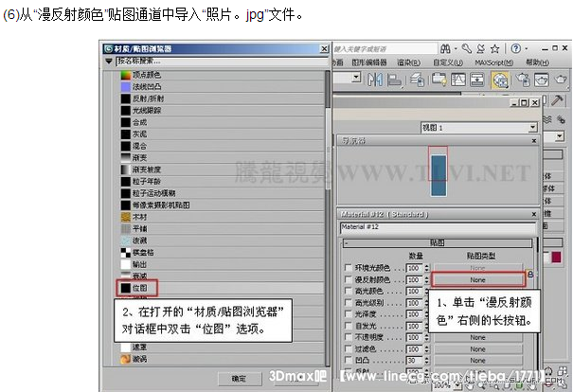Open the 视图 1 view dropdown
Image resolution: width=573 pixels, height=392 pixels.
pos(533,128)
